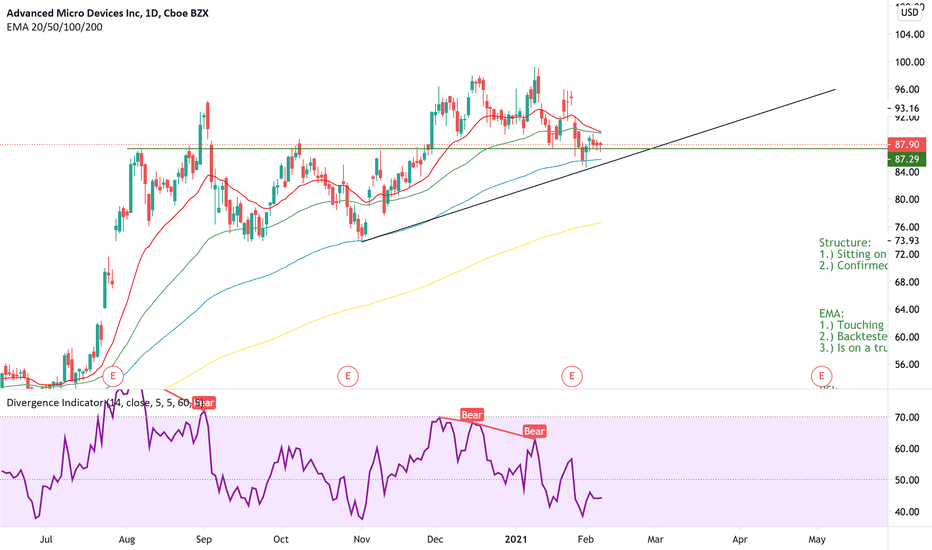Click the Bear label in mid-December
Screen dimensions: 932x550
[472, 414]
